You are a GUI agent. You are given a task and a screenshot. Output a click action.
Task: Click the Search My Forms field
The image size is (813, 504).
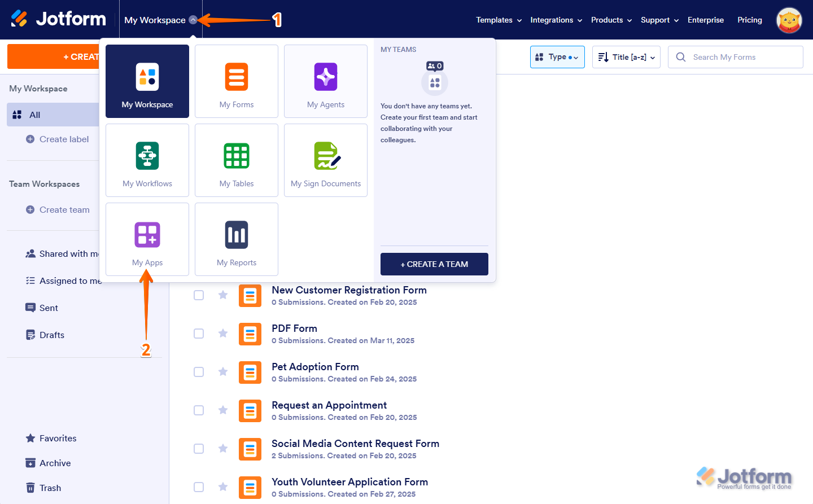click(736, 57)
